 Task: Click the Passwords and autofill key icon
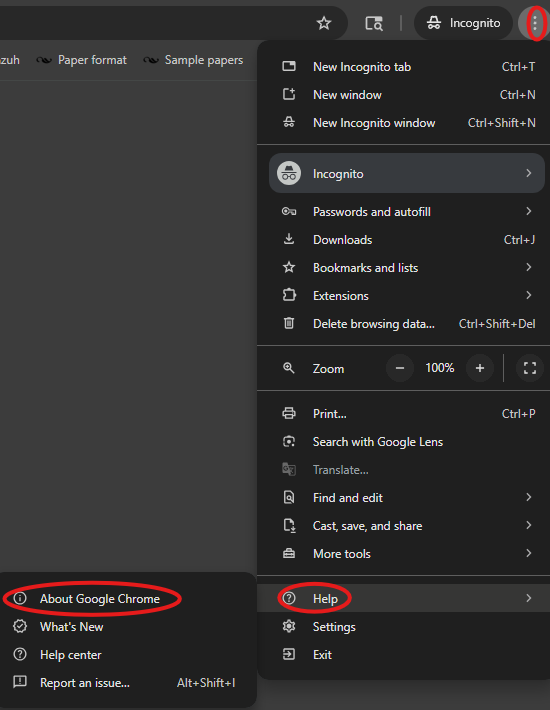(289, 211)
